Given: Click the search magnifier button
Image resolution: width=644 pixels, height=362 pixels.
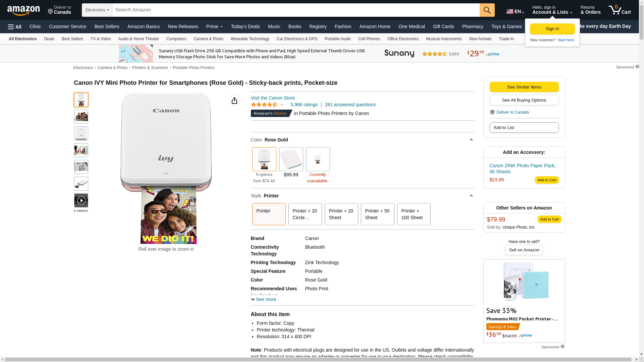Looking at the screenshot, I should [487, 10].
